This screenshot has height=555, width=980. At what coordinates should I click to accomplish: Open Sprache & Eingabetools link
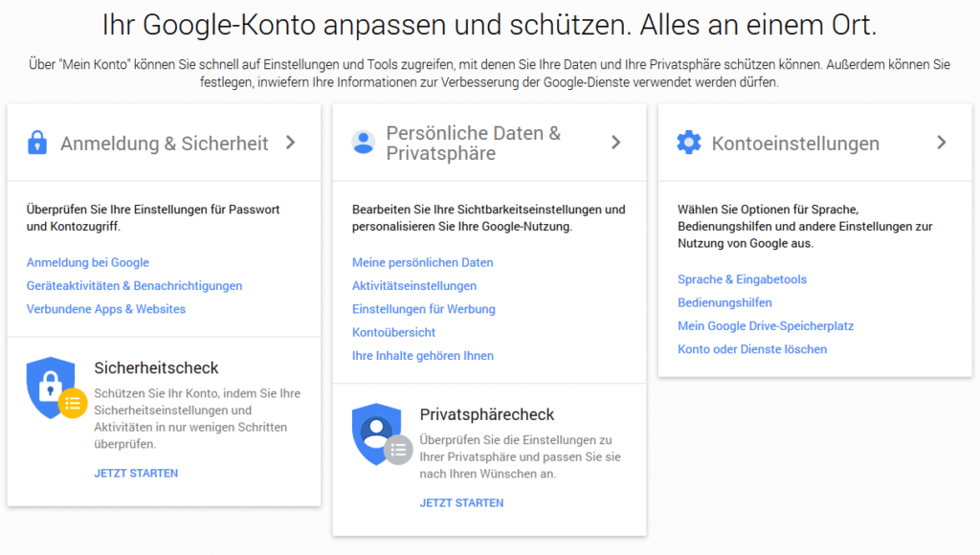click(x=742, y=279)
